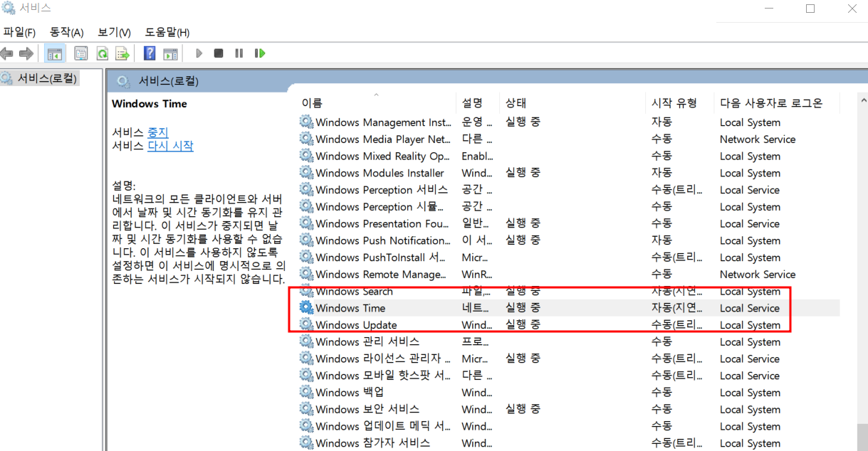Click Network Service in Windows Remote Manage row
Image resolution: width=868 pixels, height=451 pixels.
point(758,275)
